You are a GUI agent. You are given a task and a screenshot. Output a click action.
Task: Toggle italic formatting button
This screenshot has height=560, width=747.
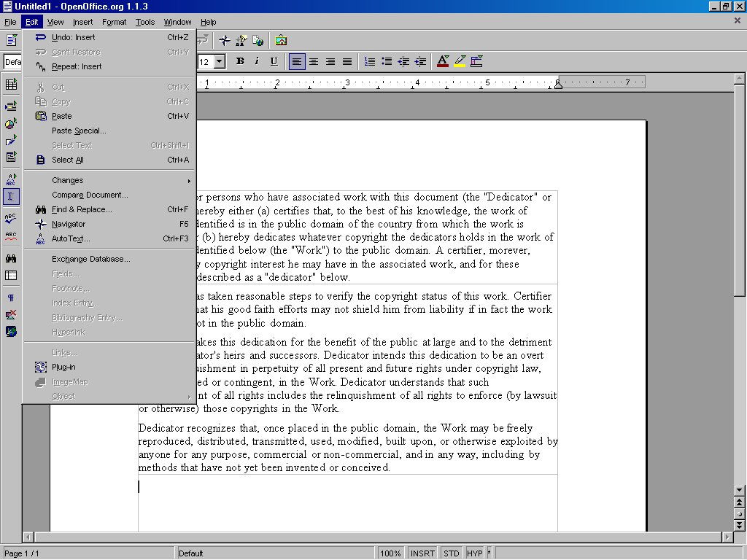click(x=257, y=62)
